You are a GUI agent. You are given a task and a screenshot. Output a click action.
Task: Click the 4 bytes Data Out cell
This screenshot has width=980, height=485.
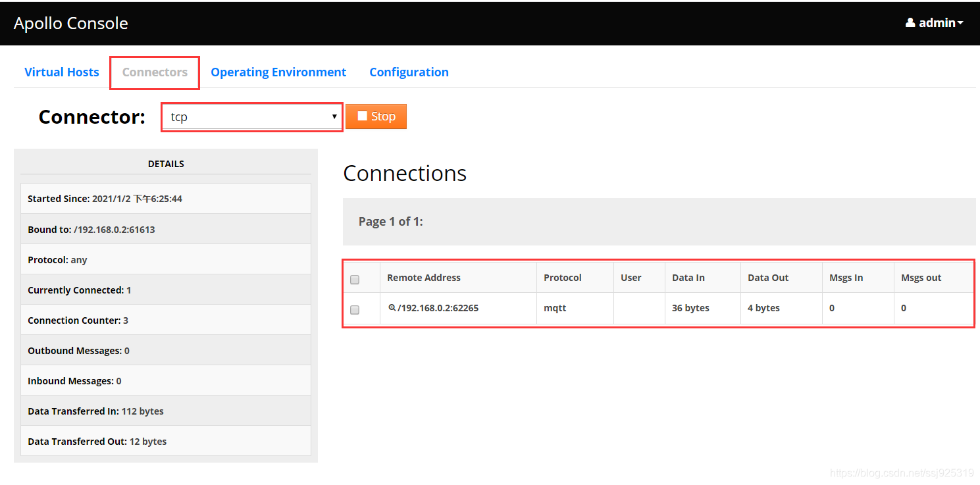(x=781, y=308)
